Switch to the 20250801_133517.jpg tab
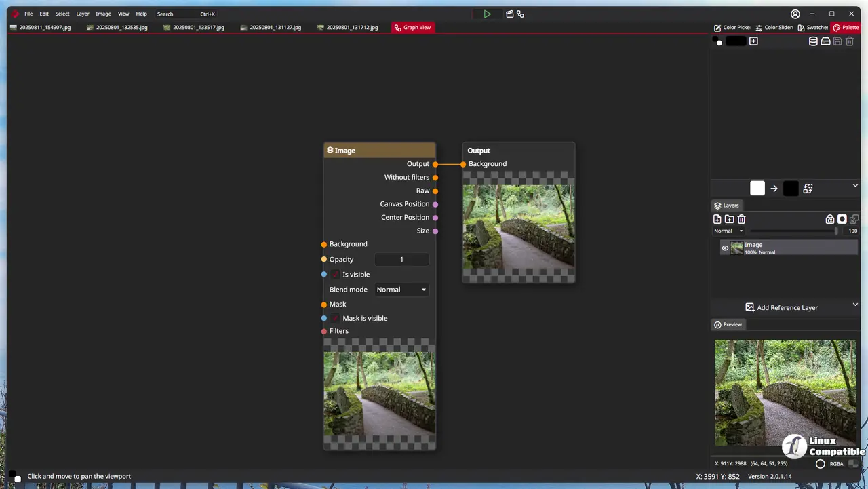The height and width of the screenshot is (489, 868). [x=198, y=28]
